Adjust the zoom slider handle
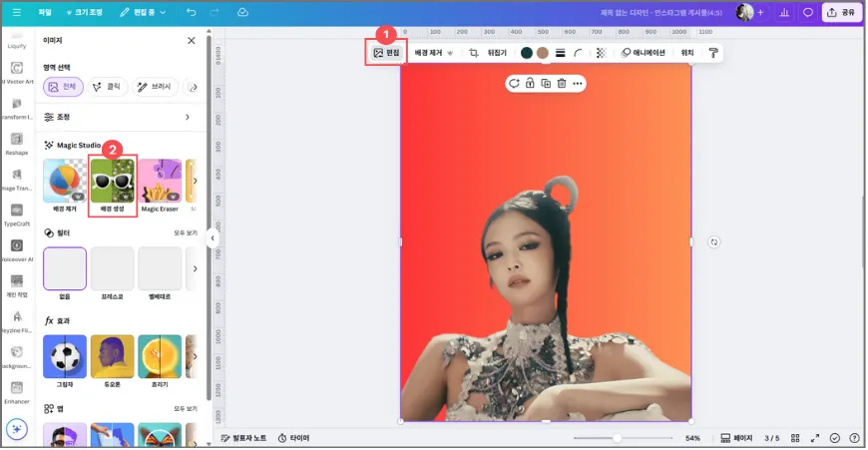Screen dimensions: 868x450 click(x=617, y=438)
